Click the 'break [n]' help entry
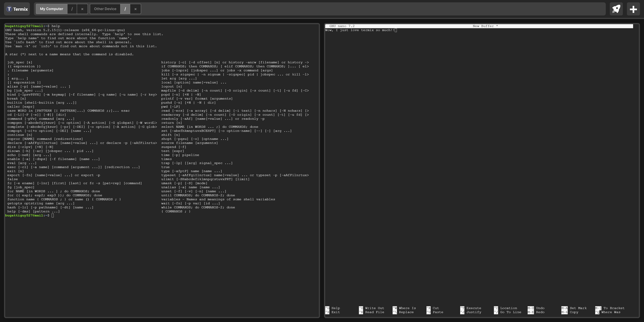The image size is (644, 322). 16,99
